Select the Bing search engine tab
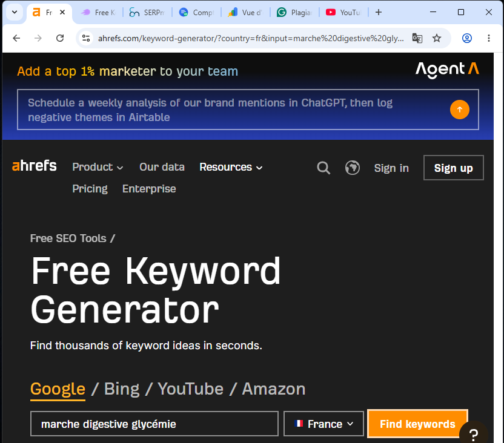504x443 pixels. click(122, 389)
